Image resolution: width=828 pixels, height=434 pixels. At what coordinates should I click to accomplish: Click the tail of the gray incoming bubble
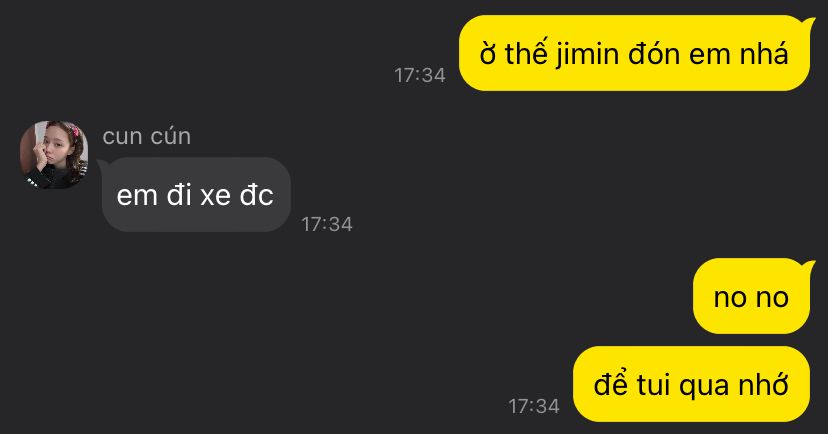click(104, 164)
